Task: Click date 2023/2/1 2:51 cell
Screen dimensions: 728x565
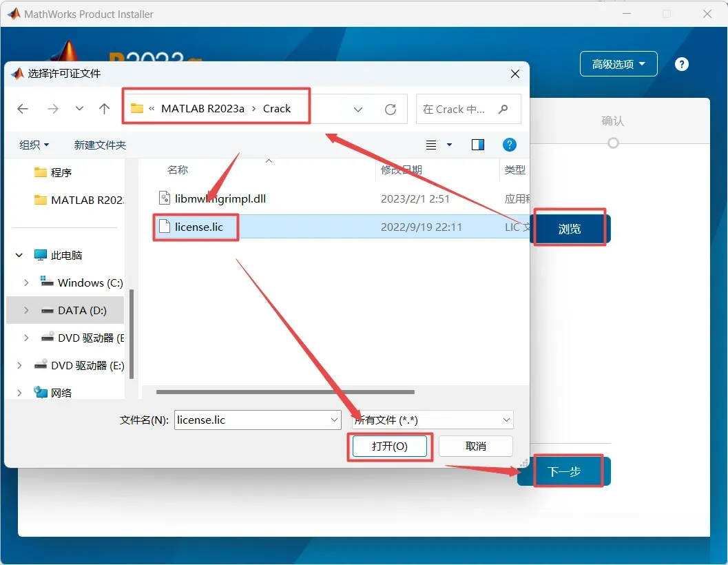Action: pyautogui.click(x=415, y=199)
